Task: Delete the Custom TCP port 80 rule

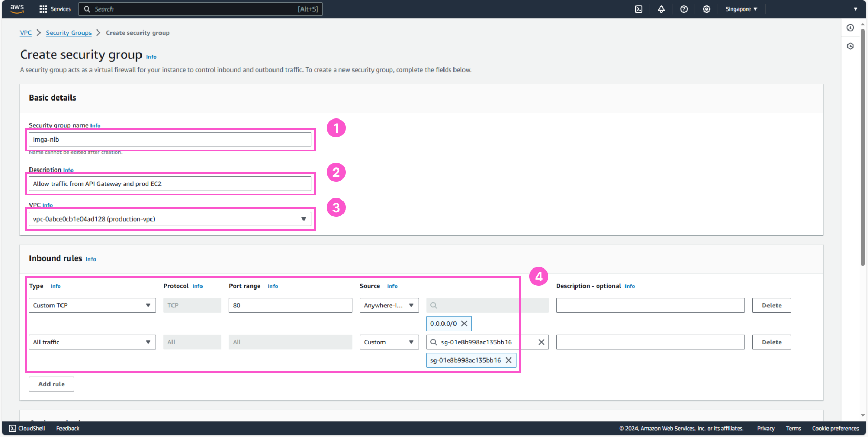Action: (x=772, y=305)
